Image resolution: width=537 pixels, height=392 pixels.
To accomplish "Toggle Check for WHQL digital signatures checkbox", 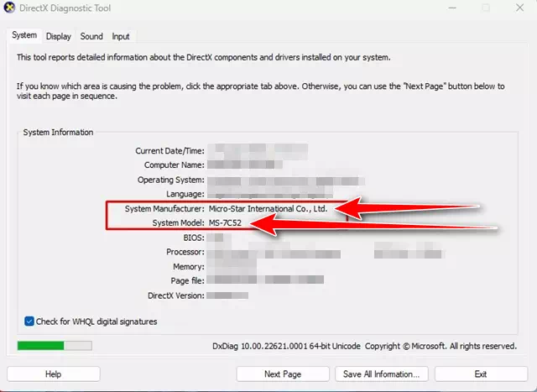I will click(x=29, y=321).
